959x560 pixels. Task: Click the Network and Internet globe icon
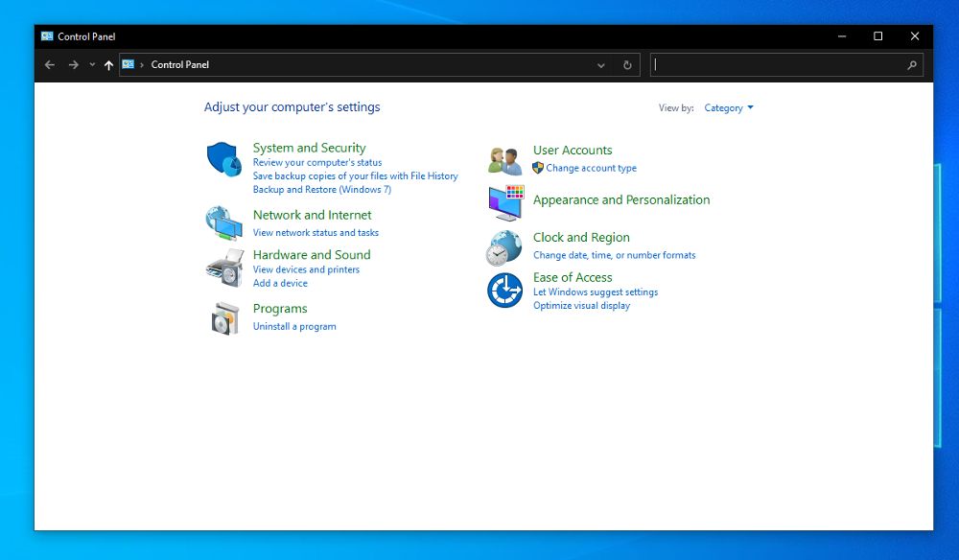(x=224, y=223)
